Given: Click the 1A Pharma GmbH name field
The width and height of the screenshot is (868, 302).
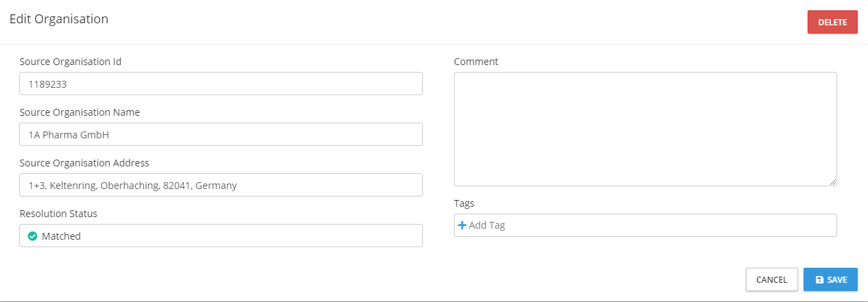Looking at the screenshot, I should tap(221, 134).
